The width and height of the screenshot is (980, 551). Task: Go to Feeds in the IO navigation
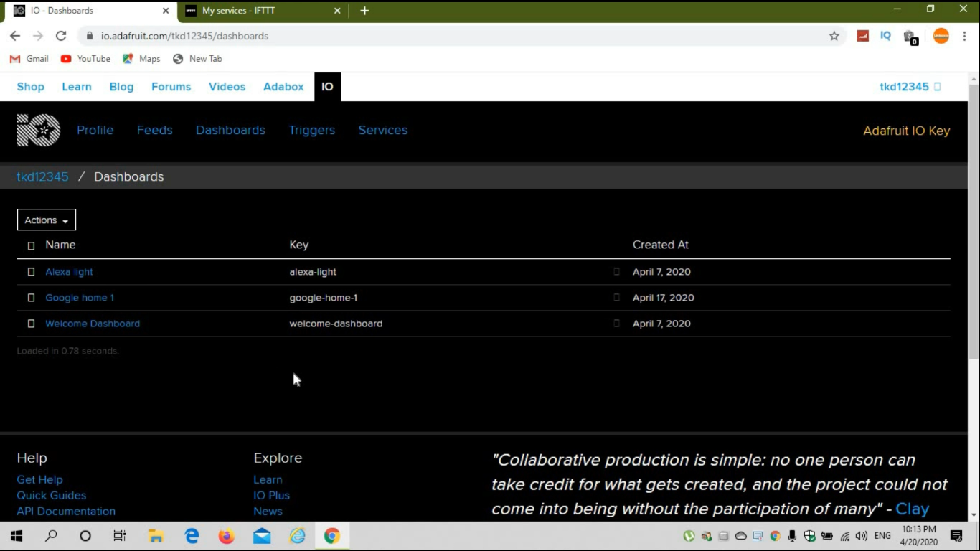click(x=155, y=130)
